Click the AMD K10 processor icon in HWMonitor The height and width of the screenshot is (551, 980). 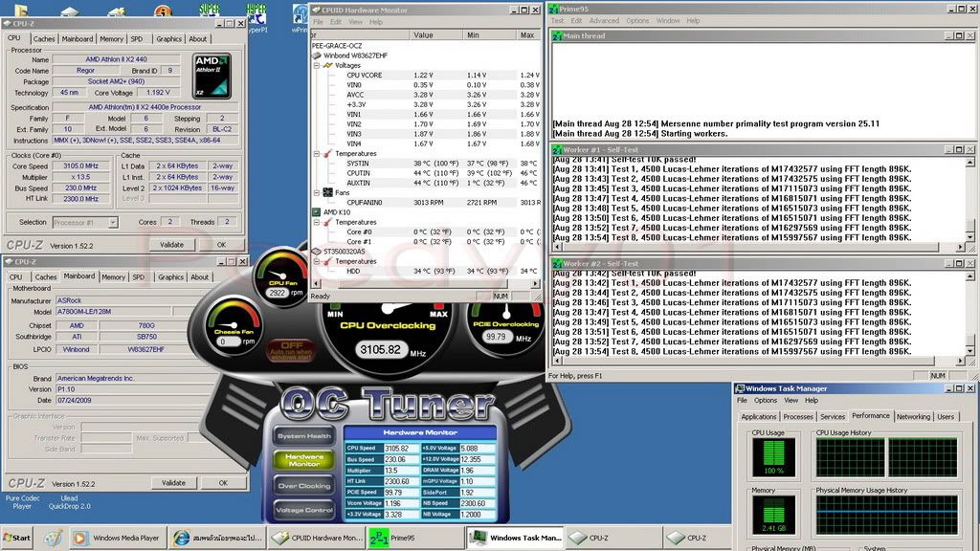coord(316,212)
